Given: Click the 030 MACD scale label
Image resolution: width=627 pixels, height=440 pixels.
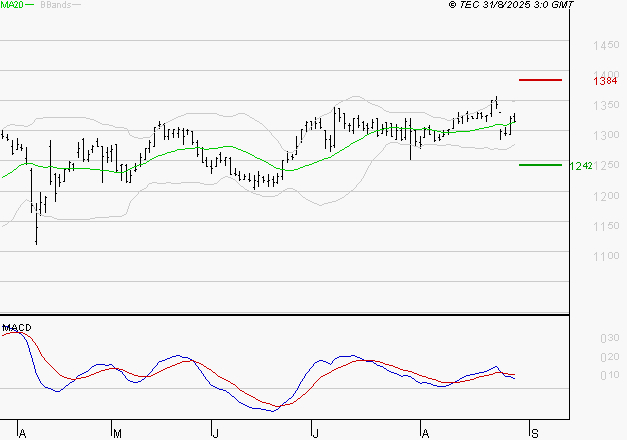Looking at the screenshot, I should [x=610, y=338].
